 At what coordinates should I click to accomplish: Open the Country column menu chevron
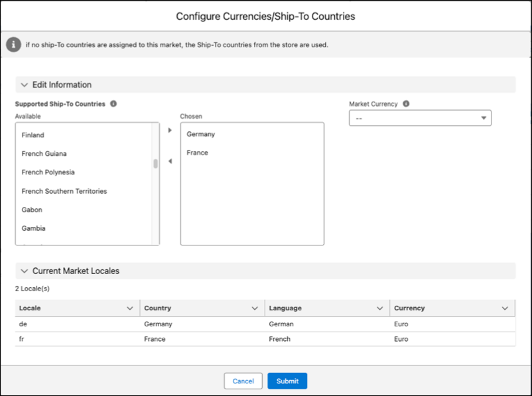pyautogui.click(x=255, y=308)
